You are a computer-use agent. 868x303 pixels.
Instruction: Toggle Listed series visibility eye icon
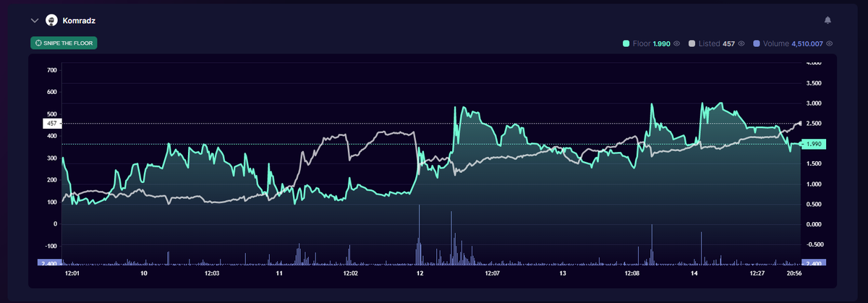click(x=741, y=43)
